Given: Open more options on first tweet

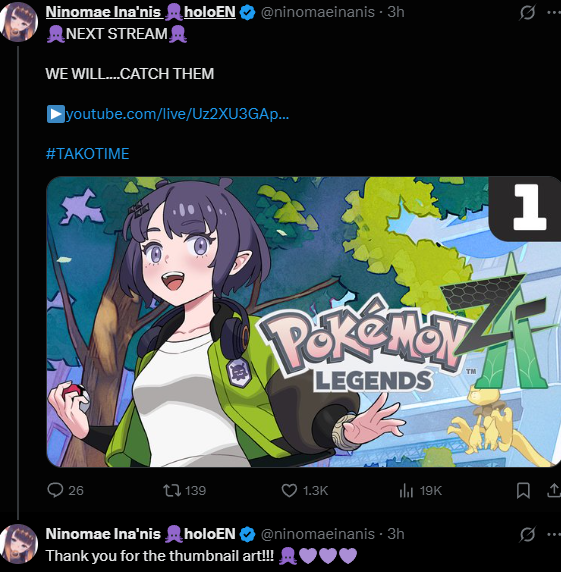Looking at the screenshot, I should click(x=554, y=12).
